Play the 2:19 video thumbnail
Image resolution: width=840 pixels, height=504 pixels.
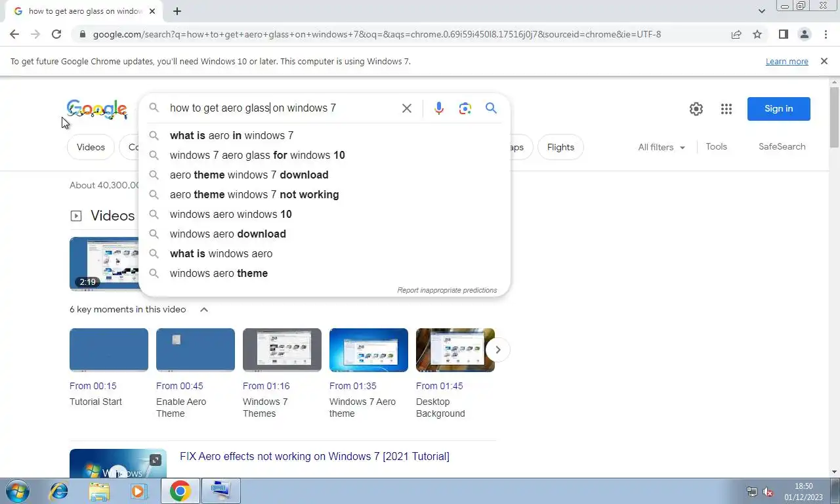(104, 264)
